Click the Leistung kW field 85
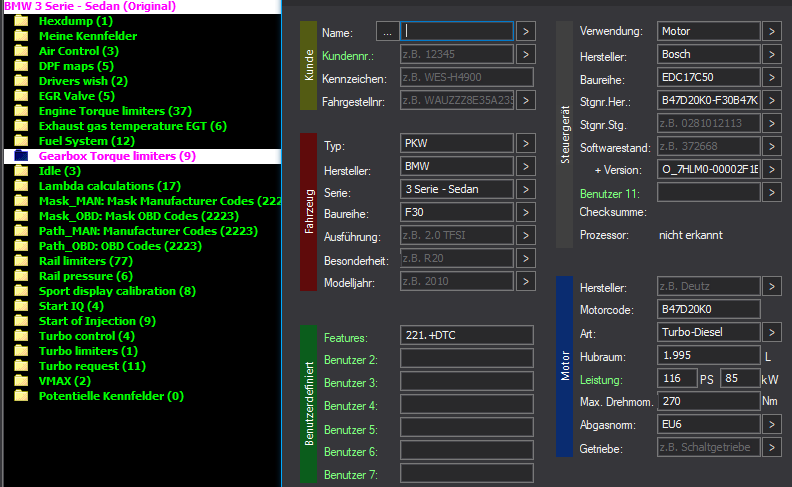The image size is (792, 487). [740, 378]
